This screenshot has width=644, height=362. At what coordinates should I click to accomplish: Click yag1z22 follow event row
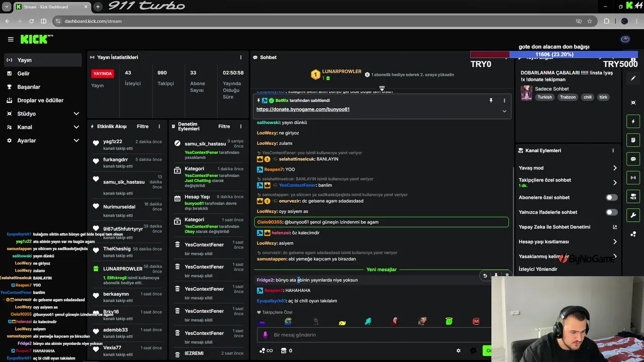coord(128,145)
